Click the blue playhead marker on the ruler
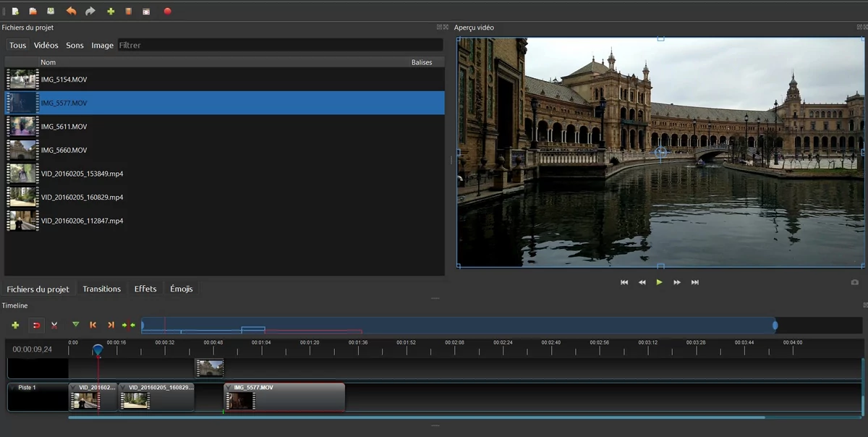This screenshot has width=868, height=437. pos(98,350)
